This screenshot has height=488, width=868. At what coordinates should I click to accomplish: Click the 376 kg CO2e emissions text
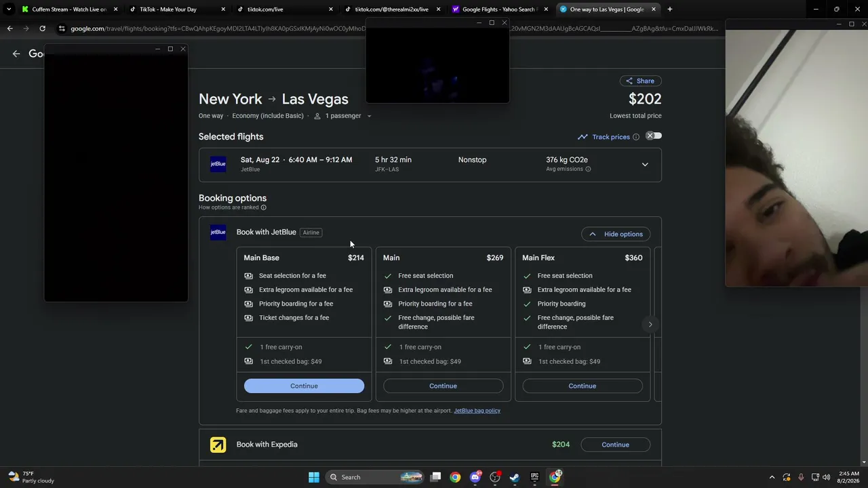(x=567, y=160)
